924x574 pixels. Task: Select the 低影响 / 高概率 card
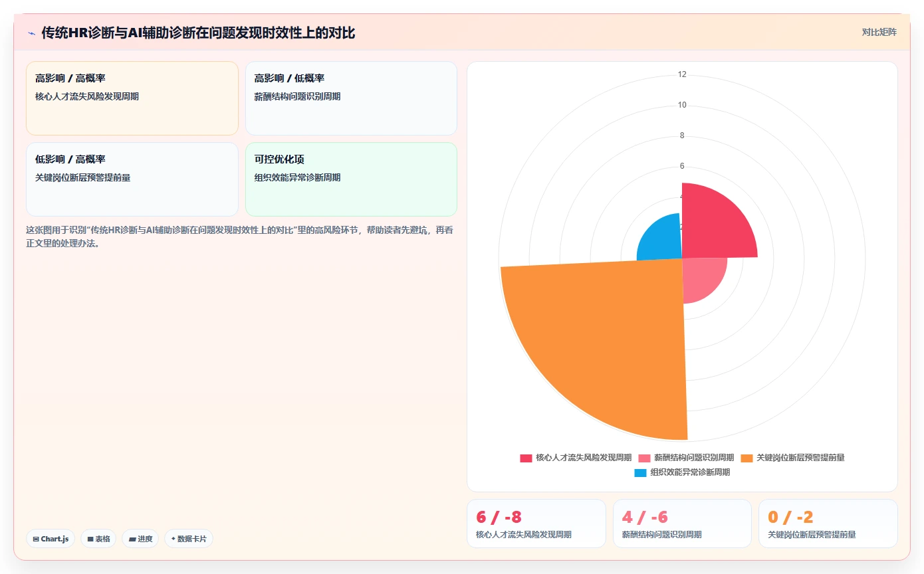click(x=132, y=179)
